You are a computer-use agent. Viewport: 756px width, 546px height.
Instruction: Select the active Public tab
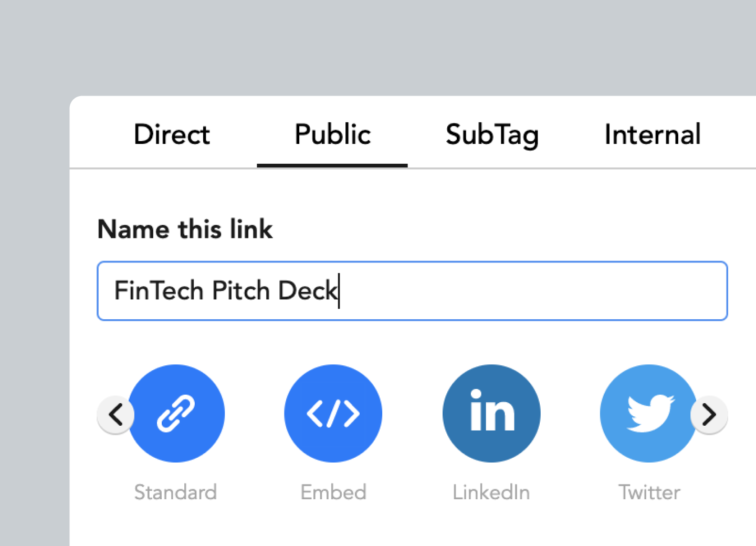[332, 135]
